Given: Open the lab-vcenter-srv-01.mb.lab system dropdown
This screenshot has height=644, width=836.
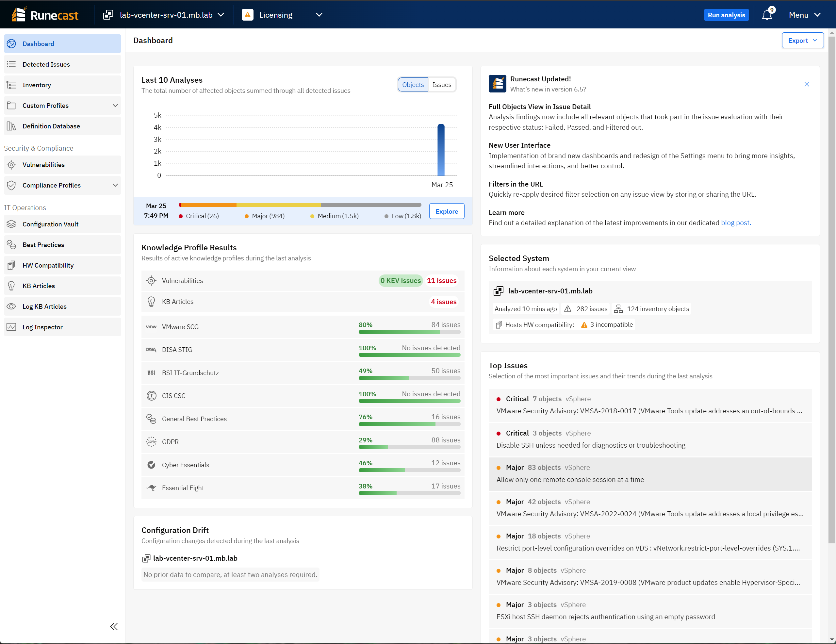Looking at the screenshot, I should [x=164, y=15].
